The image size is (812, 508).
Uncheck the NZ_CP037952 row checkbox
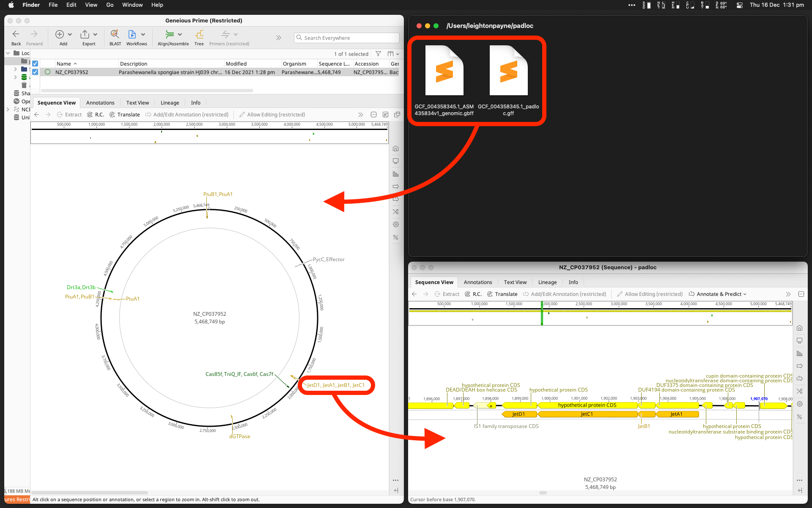[x=35, y=72]
